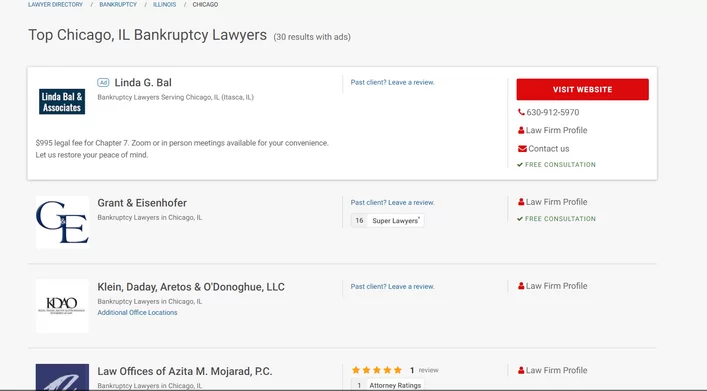Screen dimensions: 707x391
Task: Click the Ad badge beside Linda G. Bal
Action: pos(103,83)
